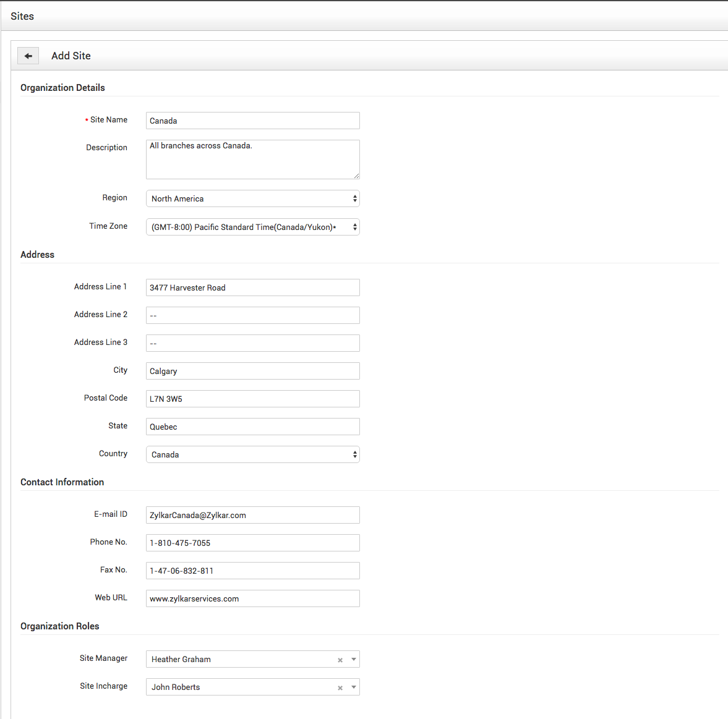The width and height of the screenshot is (728, 719).
Task: Grab the Description textarea resize handle
Action: [x=356, y=176]
